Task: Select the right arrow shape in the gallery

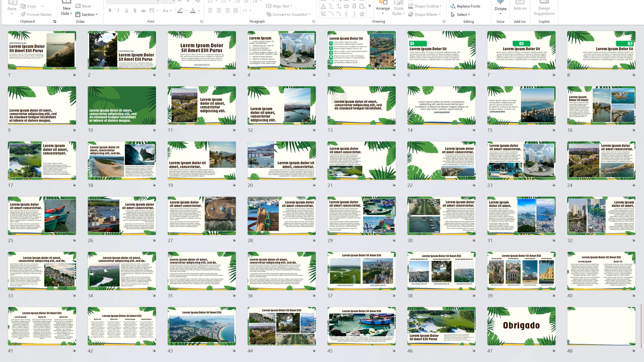Action: tap(346, 6)
